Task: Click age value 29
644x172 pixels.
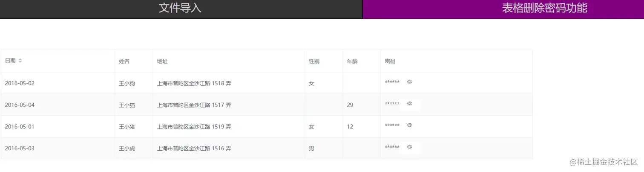Action: (350, 105)
